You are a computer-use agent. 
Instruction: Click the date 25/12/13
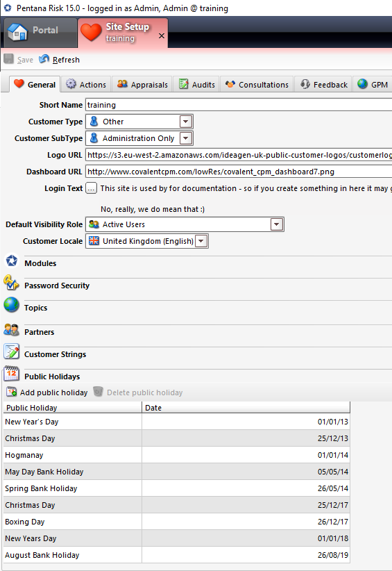[x=333, y=438]
